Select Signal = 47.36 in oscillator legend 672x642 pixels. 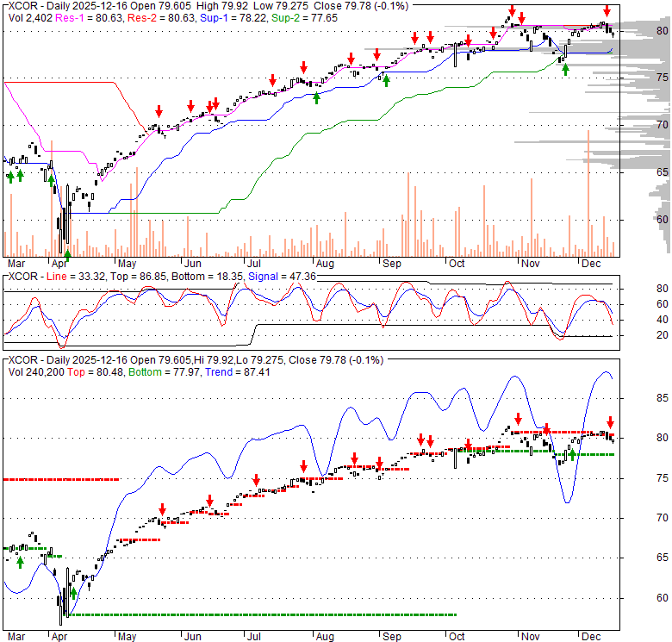[282, 277]
